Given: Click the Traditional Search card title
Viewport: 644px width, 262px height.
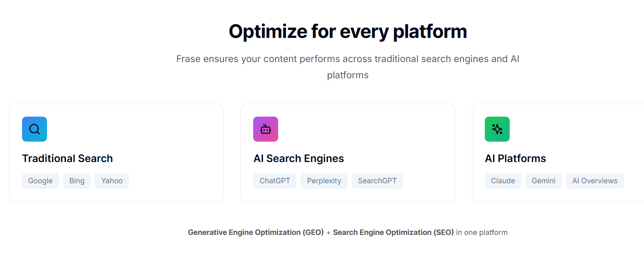Looking at the screenshot, I should point(67,159).
